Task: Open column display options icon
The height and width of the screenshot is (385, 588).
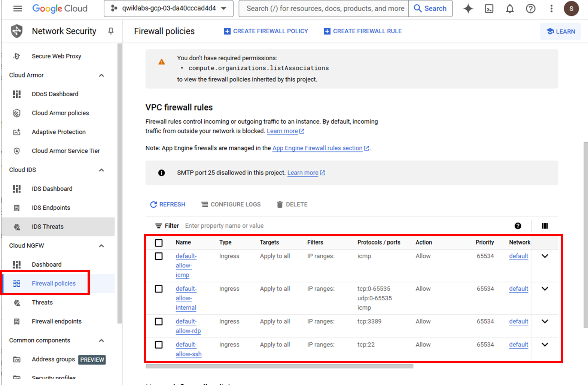Action: point(545,226)
